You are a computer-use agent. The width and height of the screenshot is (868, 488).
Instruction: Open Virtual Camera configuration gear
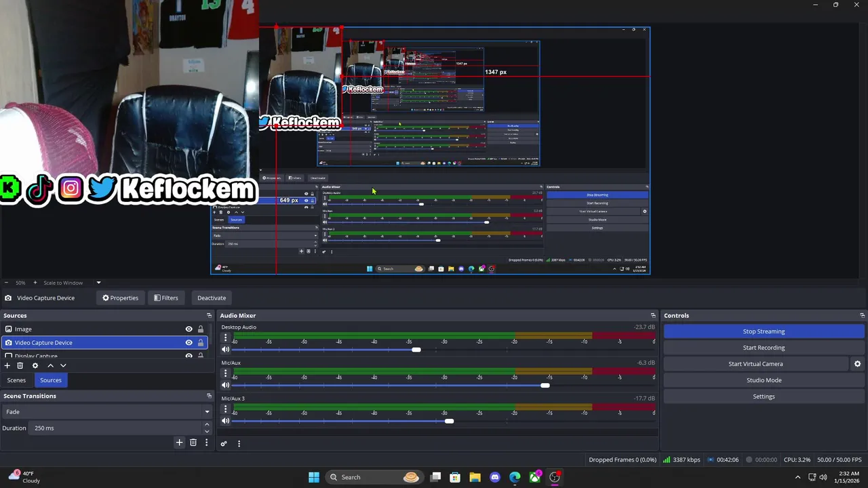857,364
